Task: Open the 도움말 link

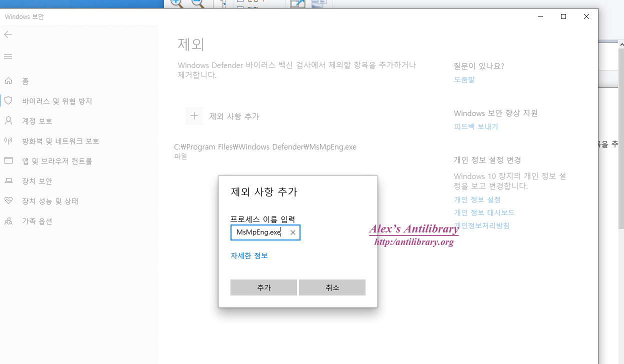Action: (x=464, y=79)
